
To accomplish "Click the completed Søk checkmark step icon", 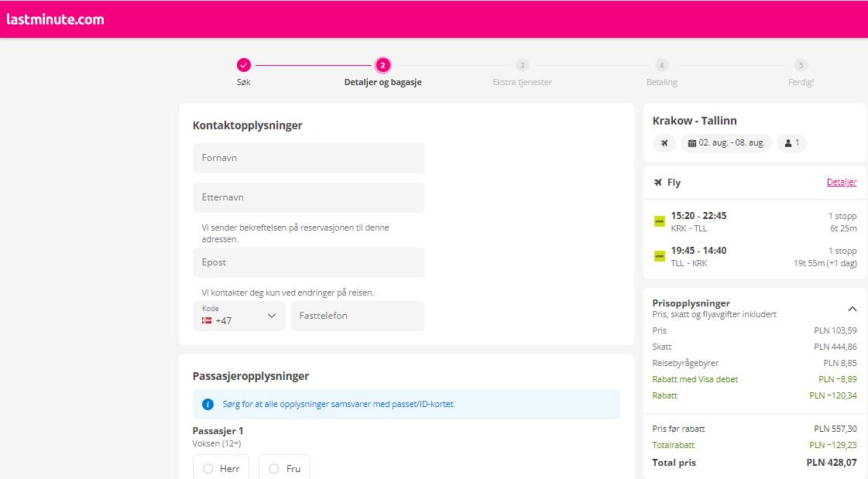I will click(x=244, y=65).
